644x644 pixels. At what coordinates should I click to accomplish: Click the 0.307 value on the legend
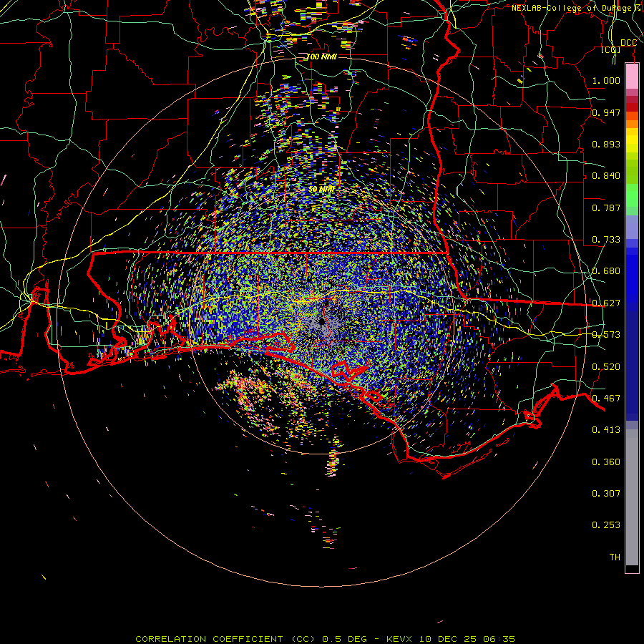606,494
